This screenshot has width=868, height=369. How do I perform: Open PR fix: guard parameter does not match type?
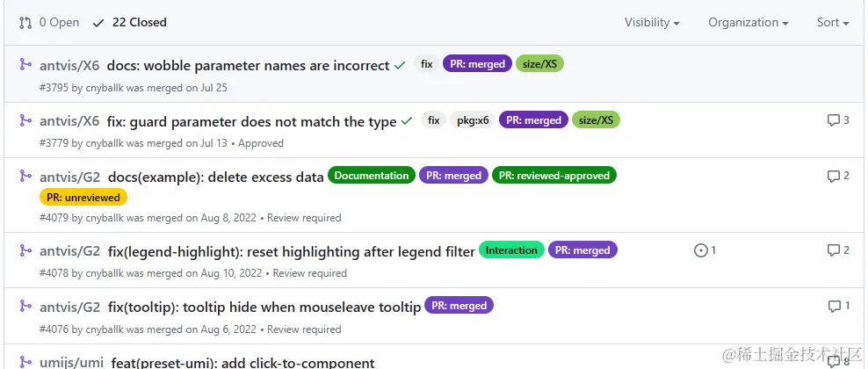[x=252, y=121]
